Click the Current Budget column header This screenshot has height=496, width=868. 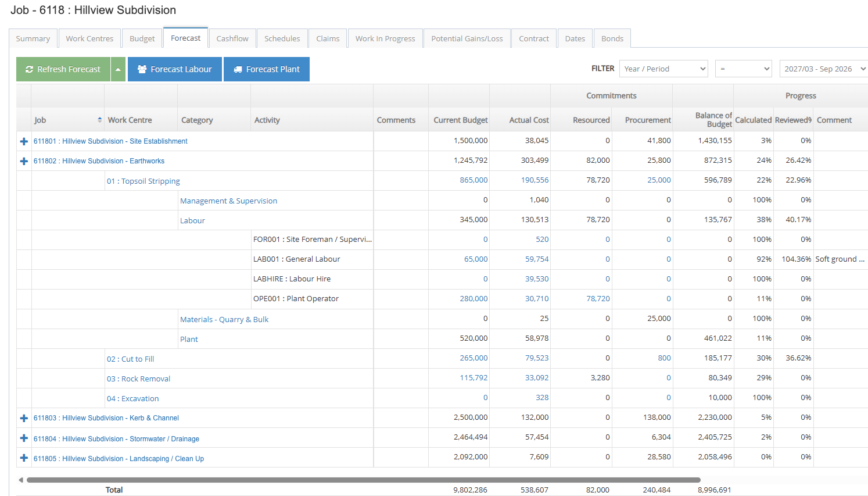point(461,120)
